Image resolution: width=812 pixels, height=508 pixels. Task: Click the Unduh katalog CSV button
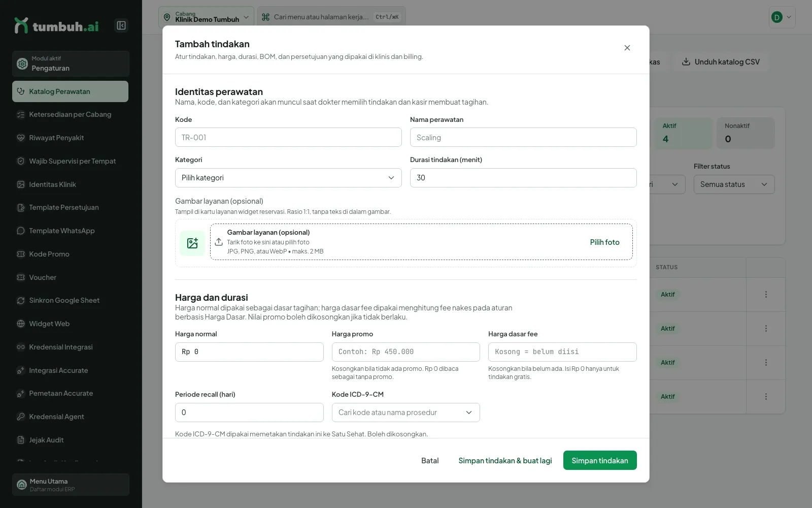click(x=721, y=61)
